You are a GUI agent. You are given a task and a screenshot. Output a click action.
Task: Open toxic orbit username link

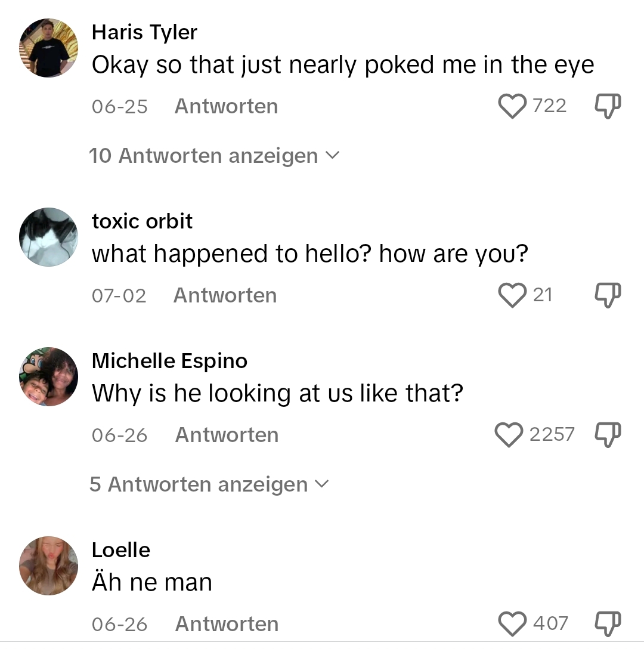click(x=142, y=221)
